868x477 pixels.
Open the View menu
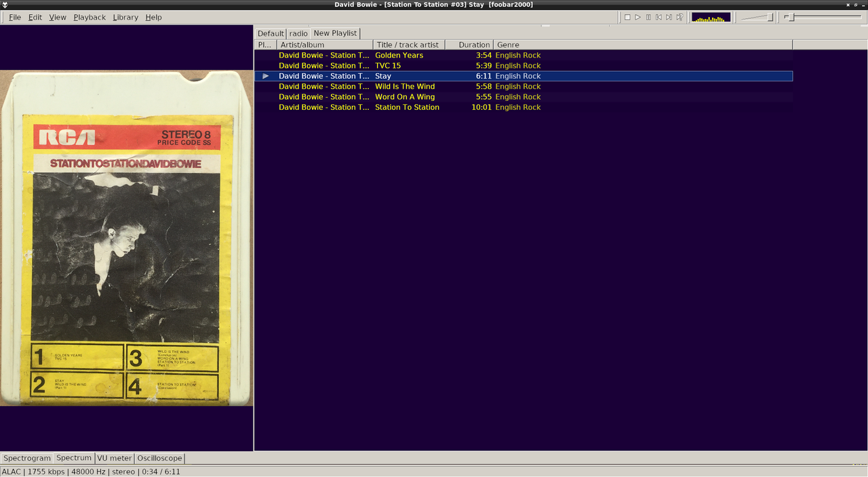point(58,17)
